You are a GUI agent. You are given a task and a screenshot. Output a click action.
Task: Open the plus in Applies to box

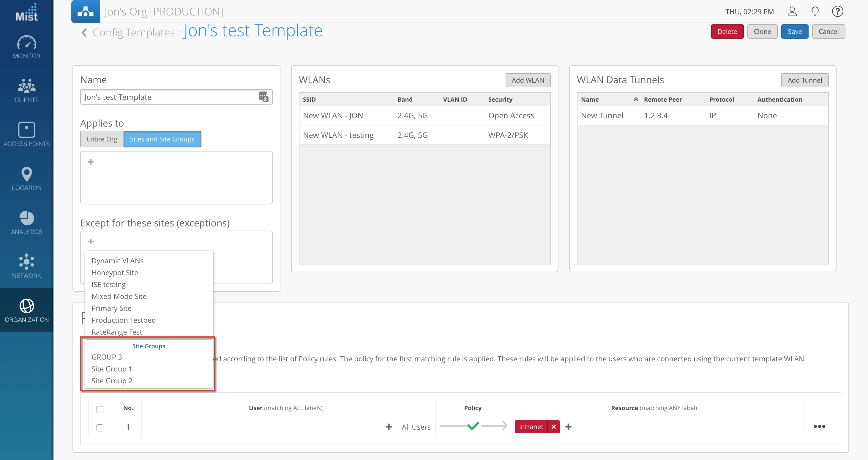click(x=91, y=162)
